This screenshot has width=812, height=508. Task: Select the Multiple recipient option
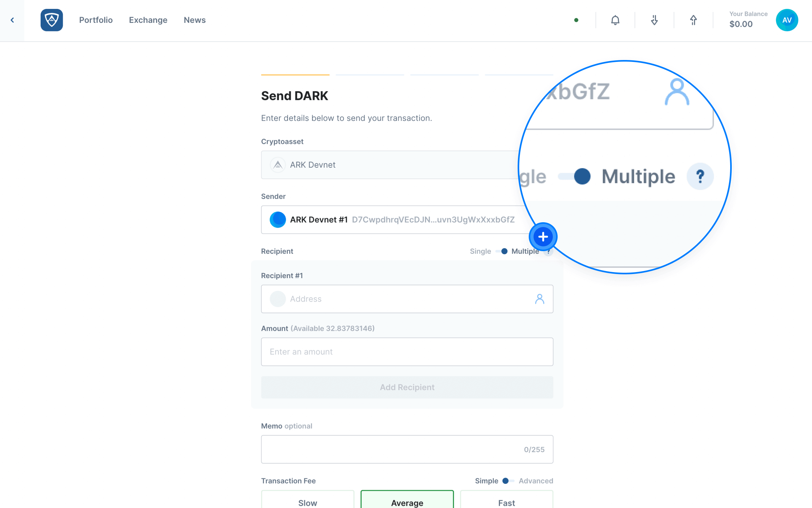[x=525, y=251]
